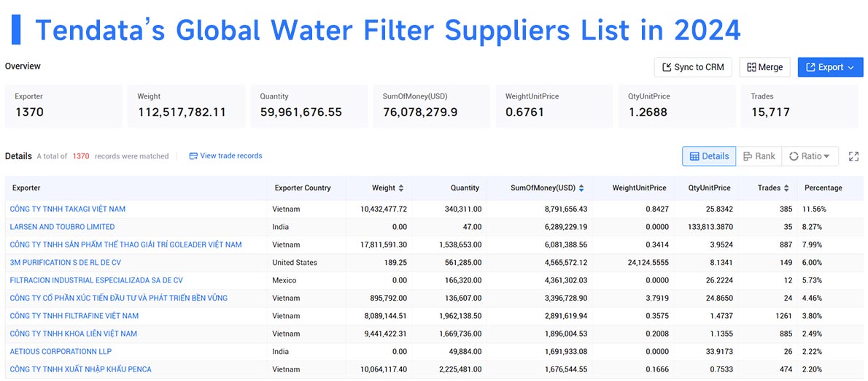Click the Merge button
Image resolution: width=868 pixels, height=381 pixels.
pyautogui.click(x=765, y=67)
